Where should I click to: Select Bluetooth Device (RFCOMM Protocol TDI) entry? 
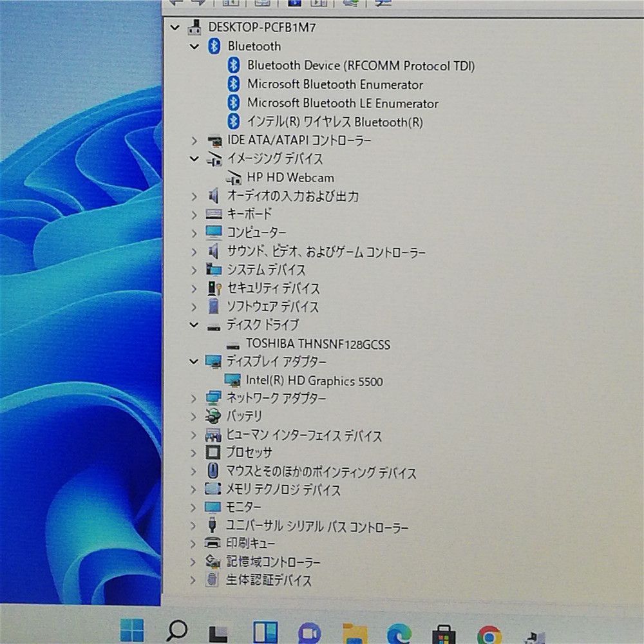pyautogui.click(x=361, y=66)
